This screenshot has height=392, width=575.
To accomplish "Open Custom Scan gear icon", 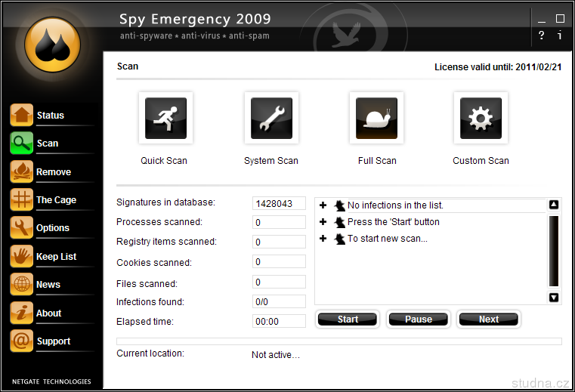I will tap(481, 119).
